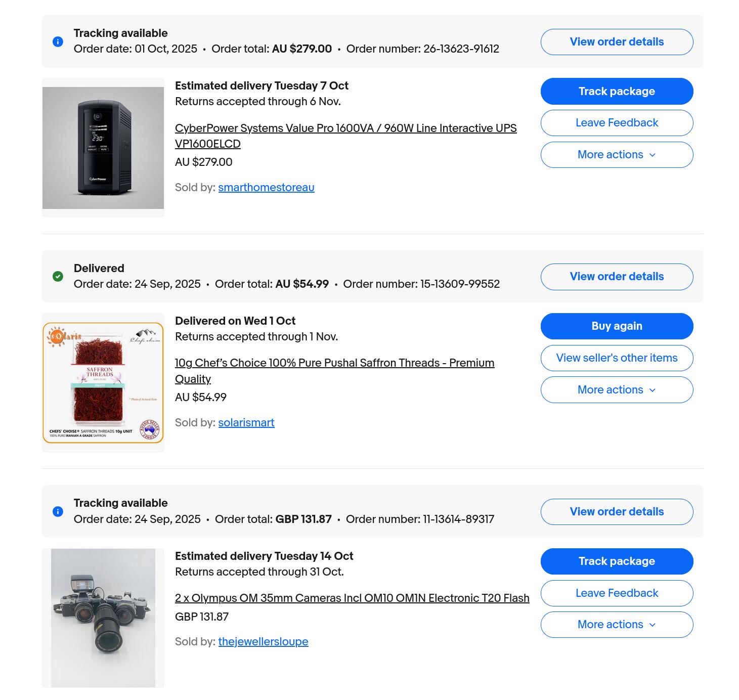Expand More actions for the CyberPower UPS order
Screen dimensions: 739x700
pos(616,155)
